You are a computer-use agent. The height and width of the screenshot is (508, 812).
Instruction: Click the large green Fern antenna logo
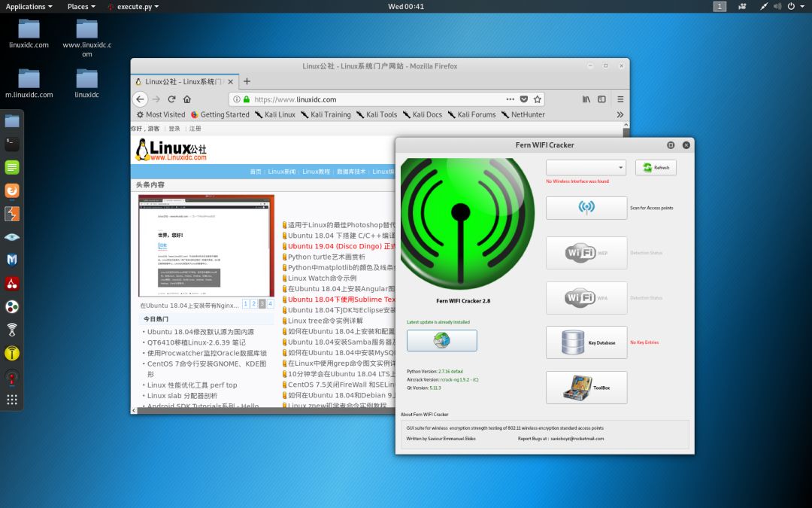pyautogui.click(x=467, y=224)
